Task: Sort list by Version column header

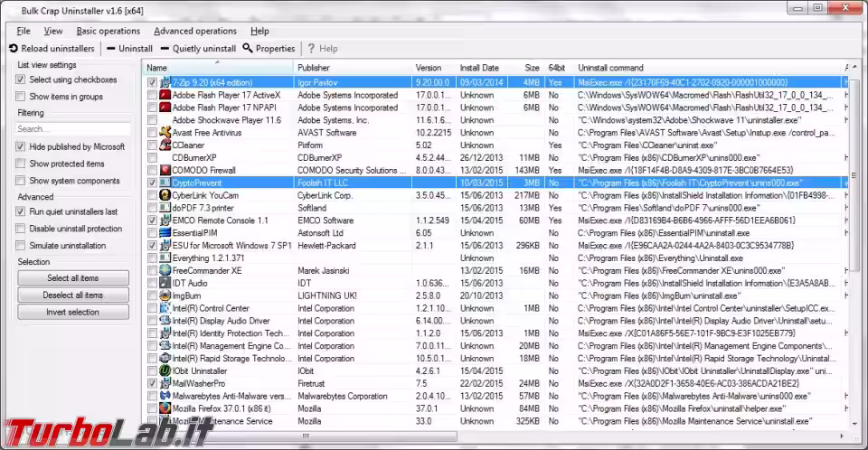Action: tap(433, 68)
